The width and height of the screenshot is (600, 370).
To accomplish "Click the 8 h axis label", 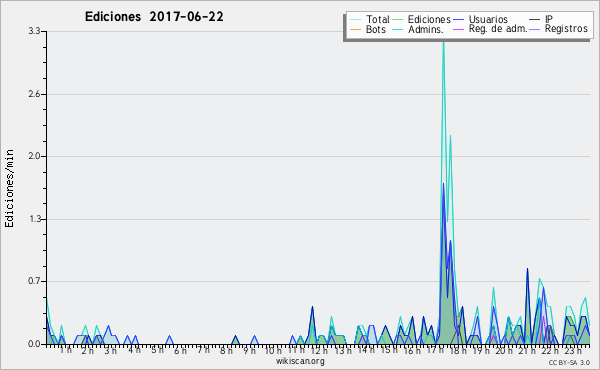I will (x=227, y=350).
